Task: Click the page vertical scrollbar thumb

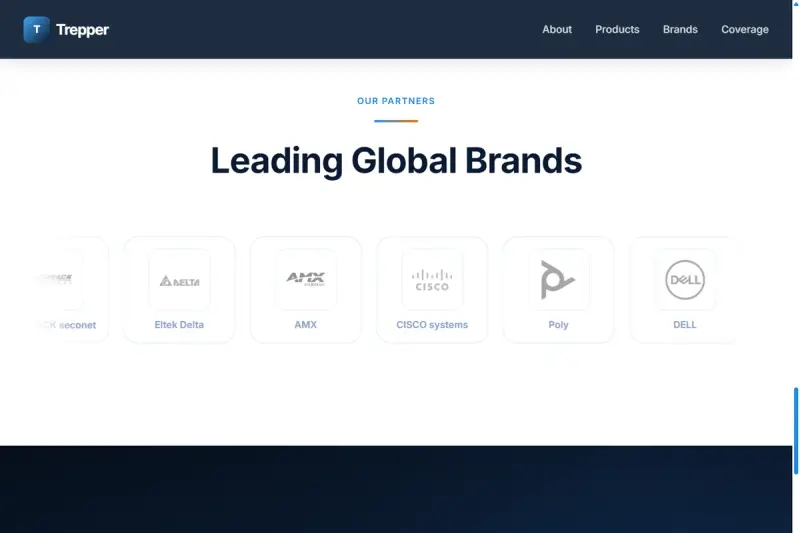Action: [796, 431]
